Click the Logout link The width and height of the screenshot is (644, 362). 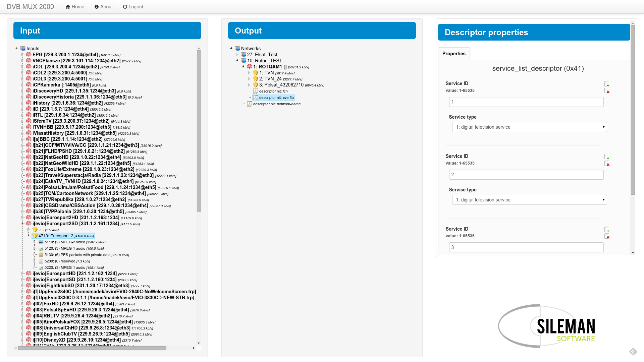click(x=133, y=7)
